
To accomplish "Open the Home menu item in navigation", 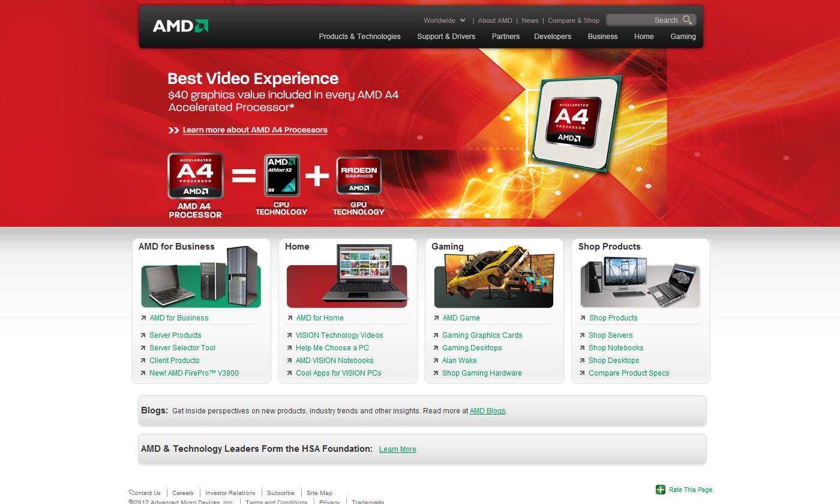I will (644, 37).
